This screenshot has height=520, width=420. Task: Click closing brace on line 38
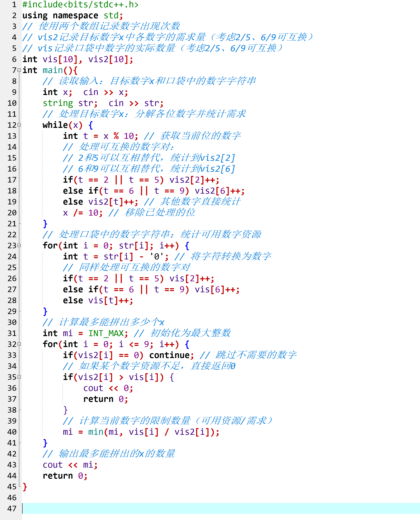tap(65, 410)
